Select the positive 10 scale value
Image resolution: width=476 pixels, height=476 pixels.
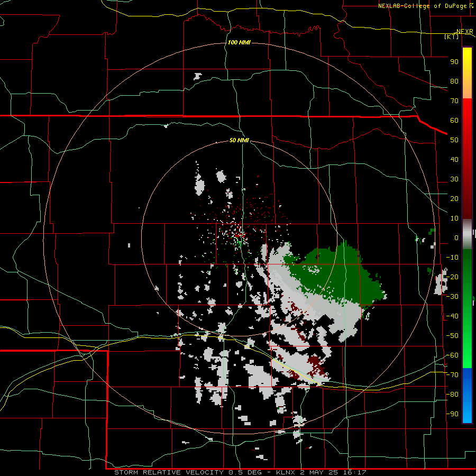pos(454,218)
